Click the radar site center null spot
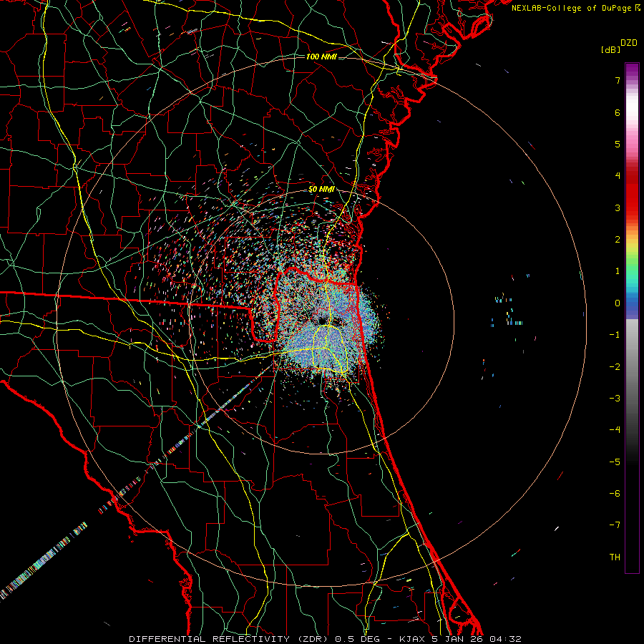The height and width of the screenshot is (644, 644). tap(323, 321)
